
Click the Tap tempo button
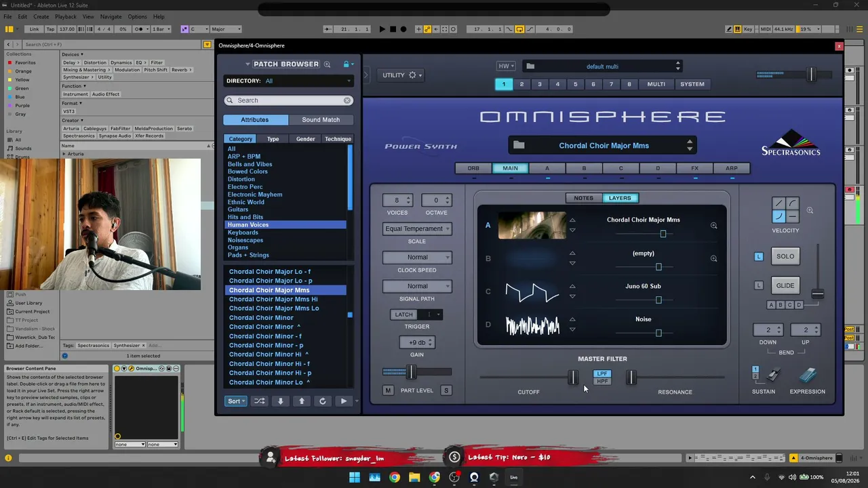(50, 29)
